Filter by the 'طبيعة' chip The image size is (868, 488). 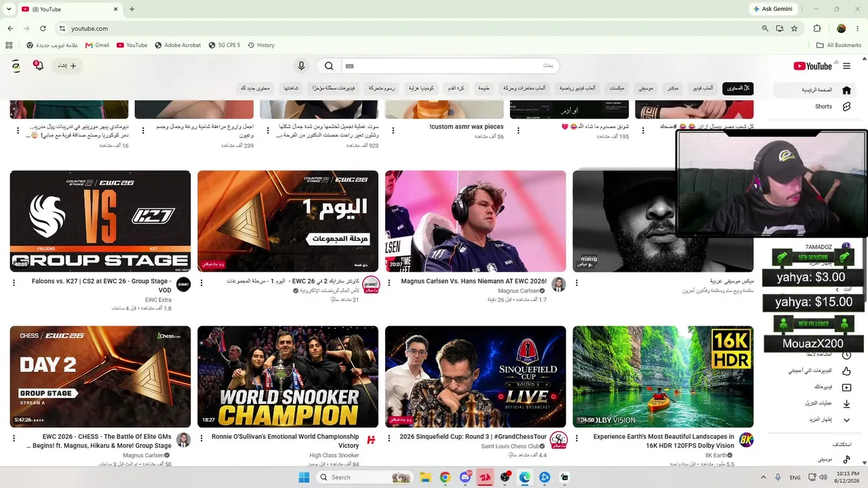point(484,88)
